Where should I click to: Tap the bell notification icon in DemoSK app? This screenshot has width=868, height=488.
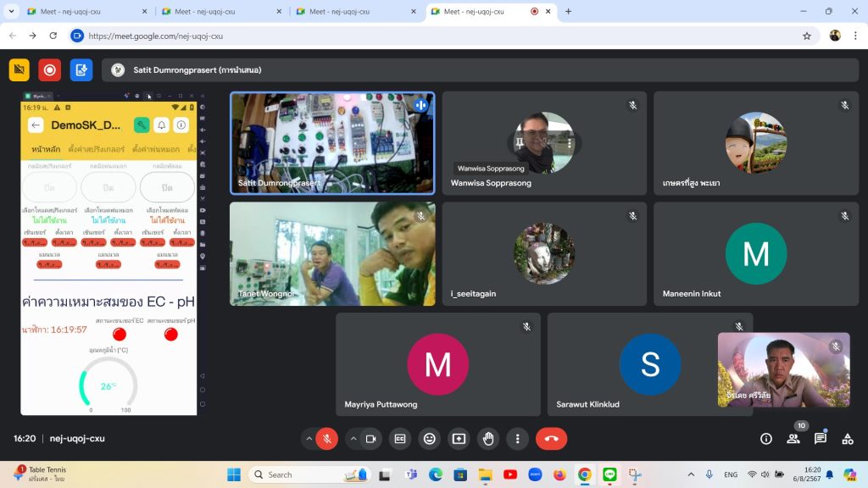pos(162,125)
